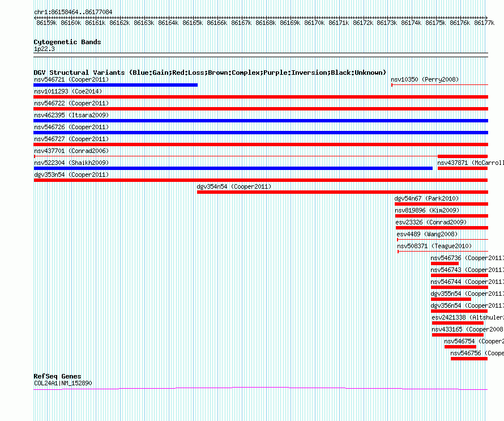Viewport: 504px width, 421px height.
Task: Open nsv437701 (Conrad2006) variant
Action: (x=71, y=151)
